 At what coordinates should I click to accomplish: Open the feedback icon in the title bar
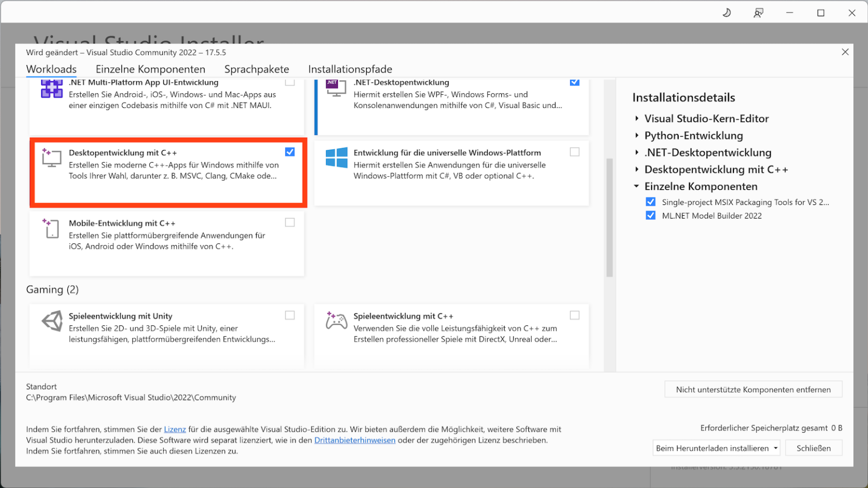click(758, 12)
